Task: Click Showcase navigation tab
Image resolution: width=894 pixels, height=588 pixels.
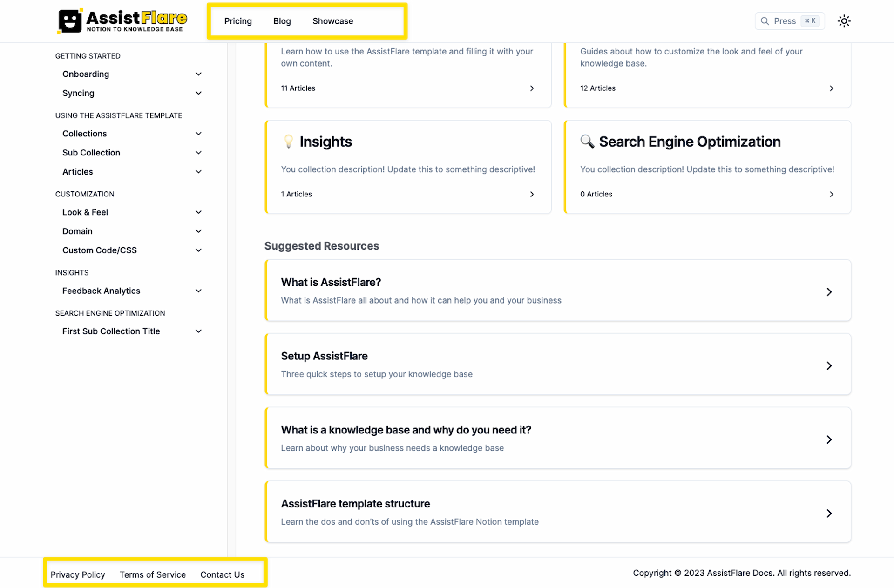Action: (x=333, y=20)
